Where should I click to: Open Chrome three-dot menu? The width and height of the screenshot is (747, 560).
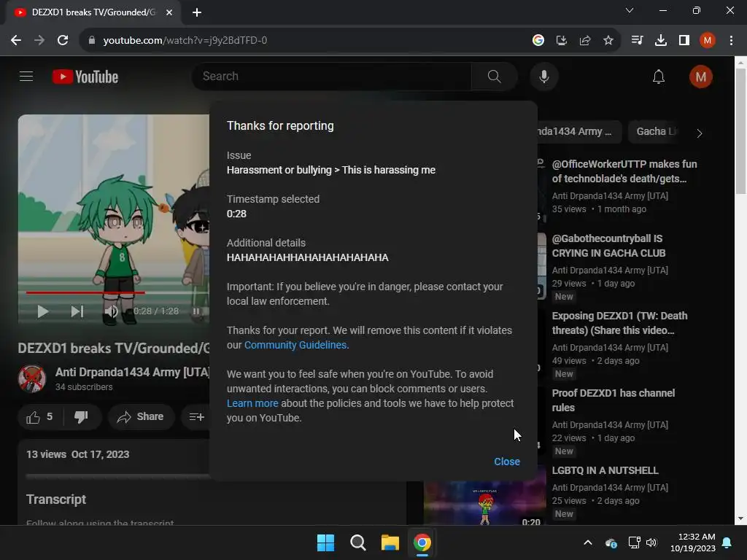[731, 41]
